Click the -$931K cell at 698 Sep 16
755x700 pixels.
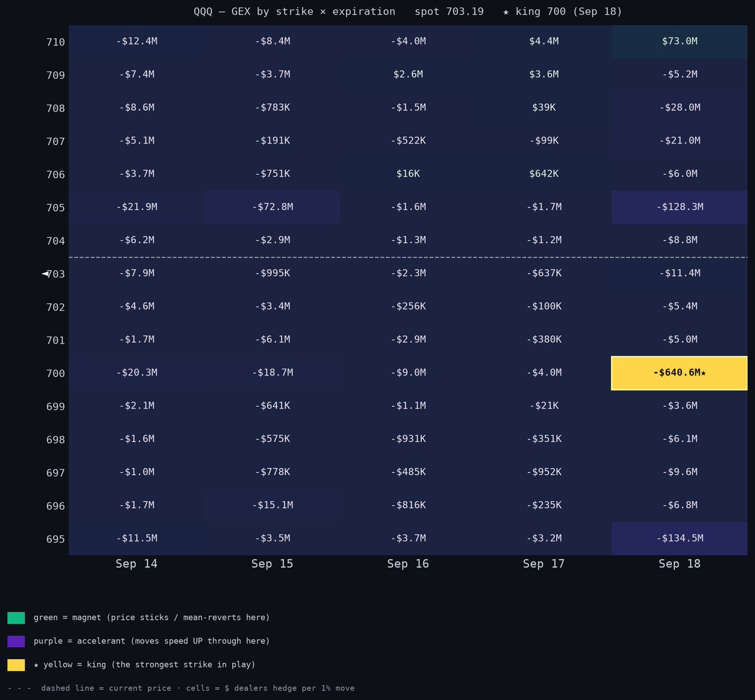click(x=408, y=439)
